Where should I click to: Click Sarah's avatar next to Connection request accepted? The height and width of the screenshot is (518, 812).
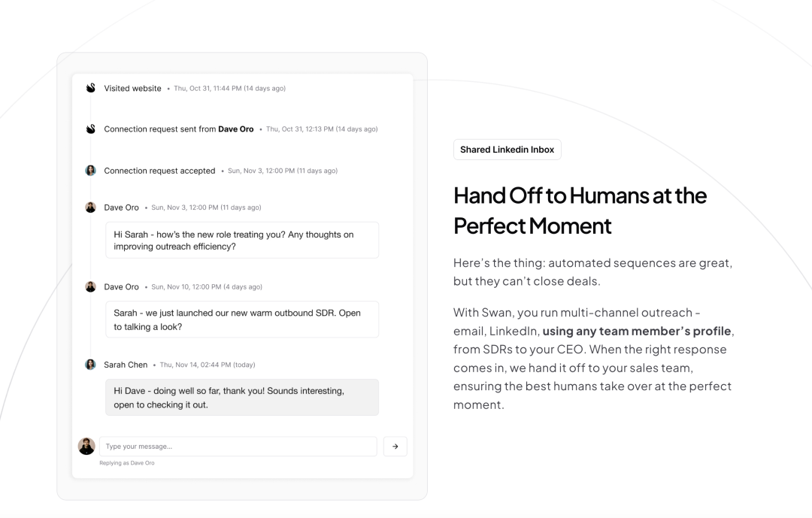(x=91, y=171)
